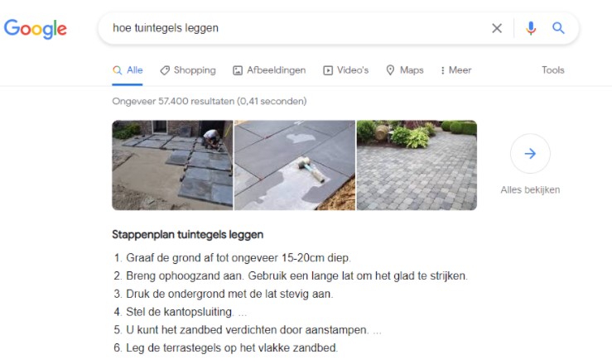This screenshot has height=364, width=612.
Task: Start voice search with the microphone icon
Action: click(530, 28)
